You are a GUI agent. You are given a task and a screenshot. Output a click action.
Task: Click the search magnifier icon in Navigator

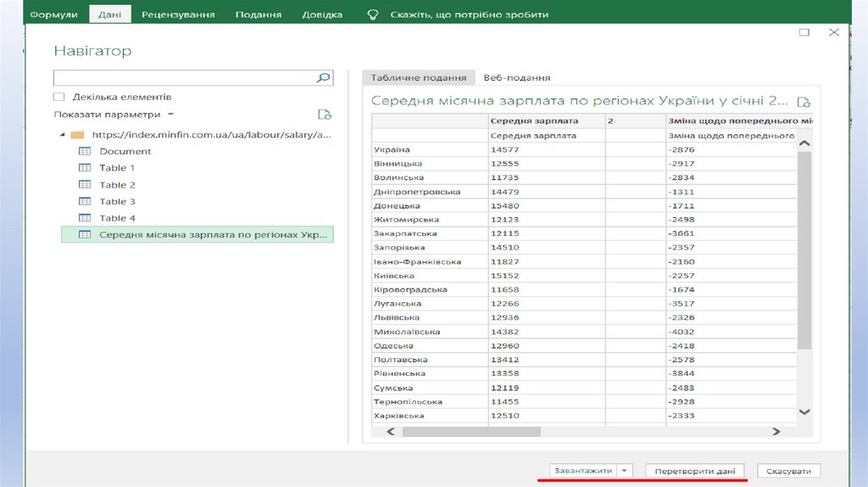click(x=323, y=78)
